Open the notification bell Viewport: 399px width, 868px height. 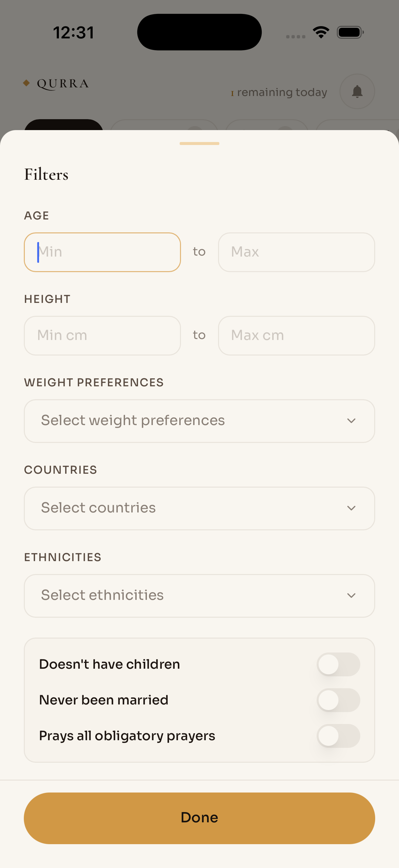tap(357, 92)
